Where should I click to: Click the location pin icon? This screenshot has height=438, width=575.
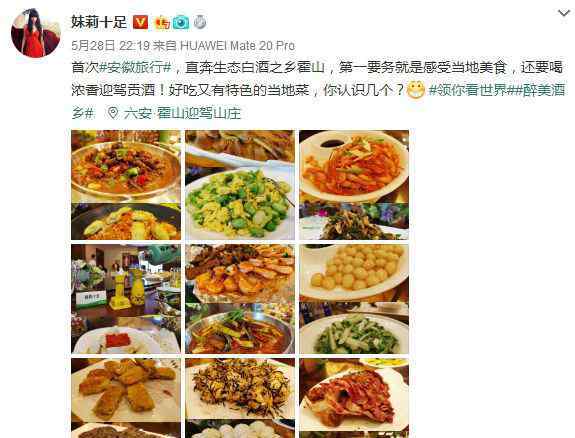113,113
